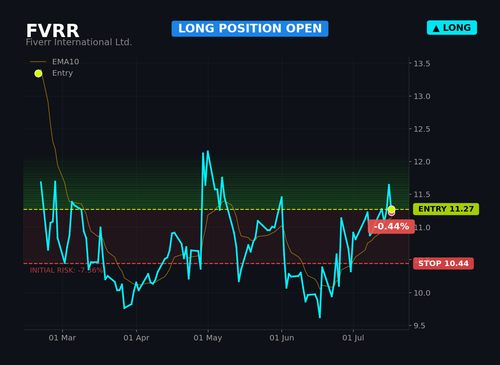500x365 pixels.
Task: Click the Entry legend label
Action: [x=62, y=73]
